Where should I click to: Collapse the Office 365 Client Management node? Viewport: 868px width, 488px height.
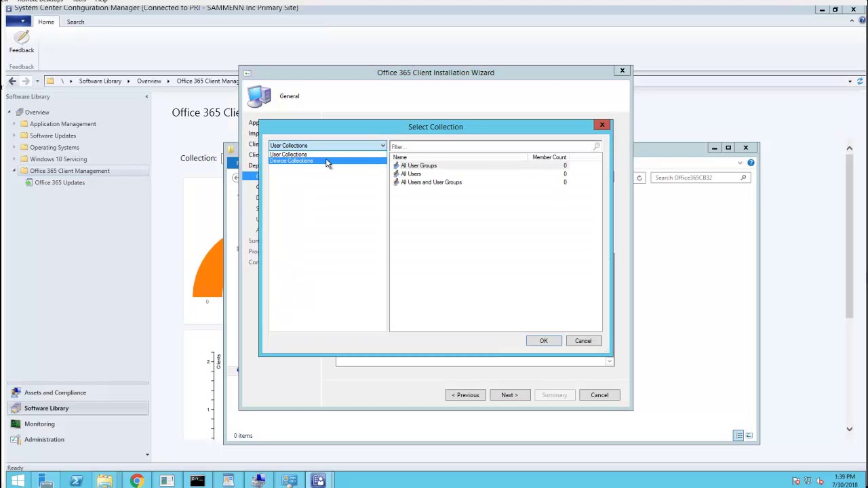coord(14,171)
